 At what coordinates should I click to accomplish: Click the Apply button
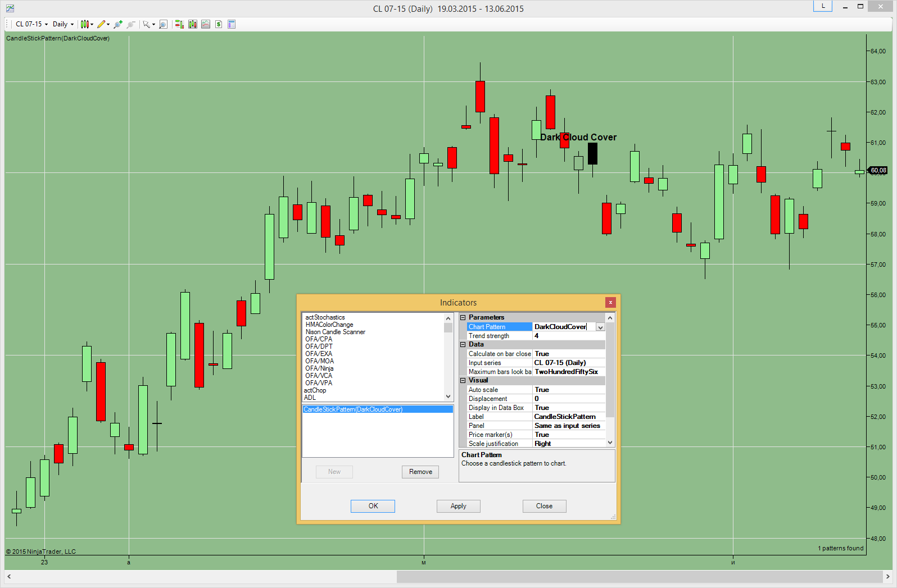coord(458,506)
